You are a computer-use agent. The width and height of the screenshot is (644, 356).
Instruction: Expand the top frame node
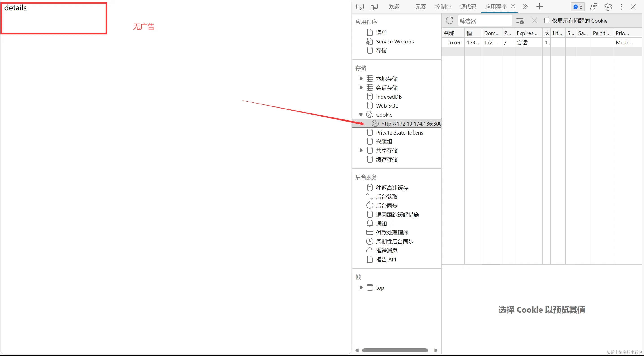[361, 287]
